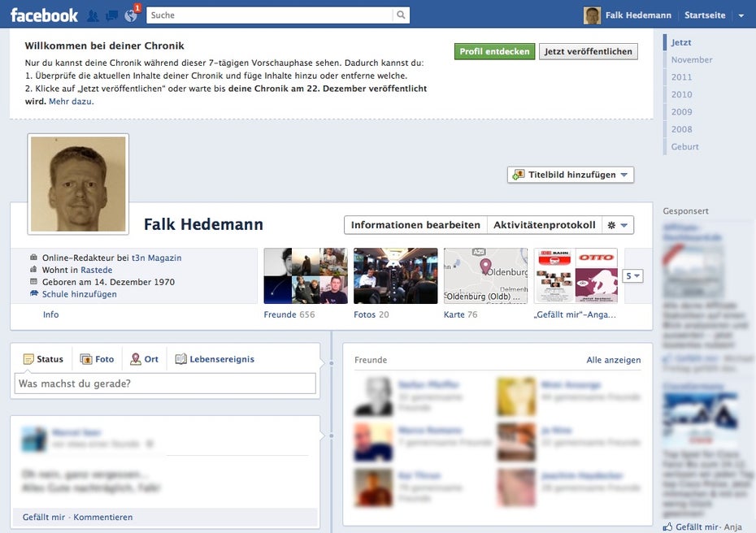
Task: Open the t3n Magazin link
Action: click(x=157, y=258)
